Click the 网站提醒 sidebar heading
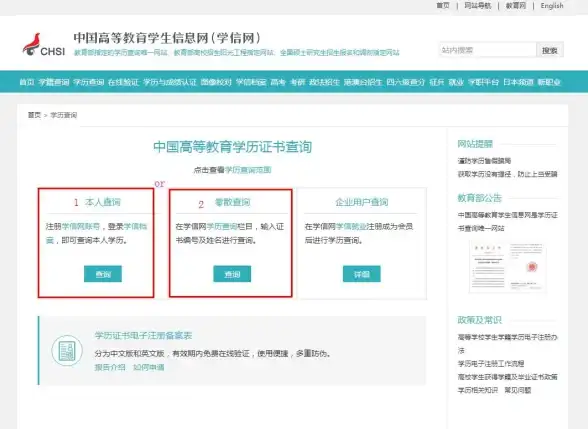This screenshot has height=429, width=588. pos(475,144)
